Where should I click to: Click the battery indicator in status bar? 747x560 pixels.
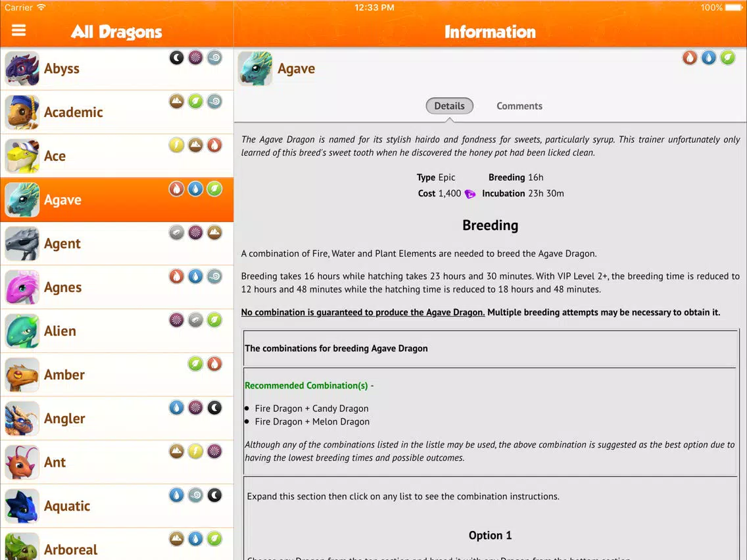click(x=733, y=8)
